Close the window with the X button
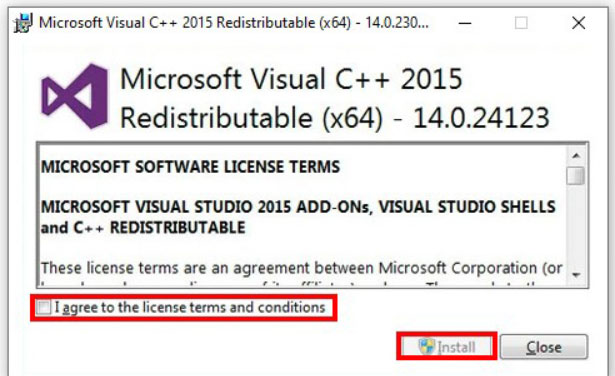The image size is (615, 376). 579,23
